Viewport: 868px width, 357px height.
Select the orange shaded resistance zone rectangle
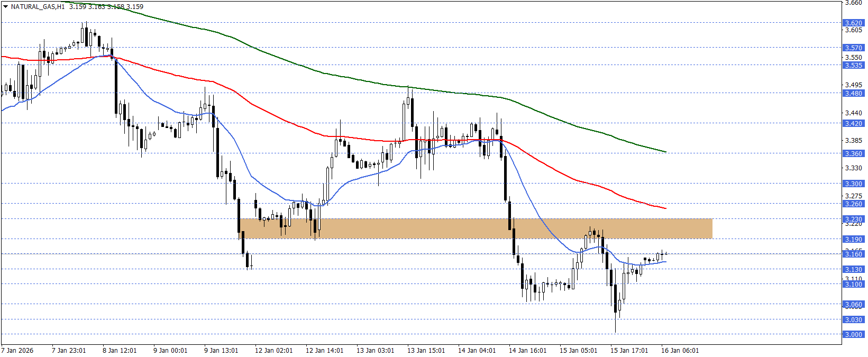(x=476, y=228)
